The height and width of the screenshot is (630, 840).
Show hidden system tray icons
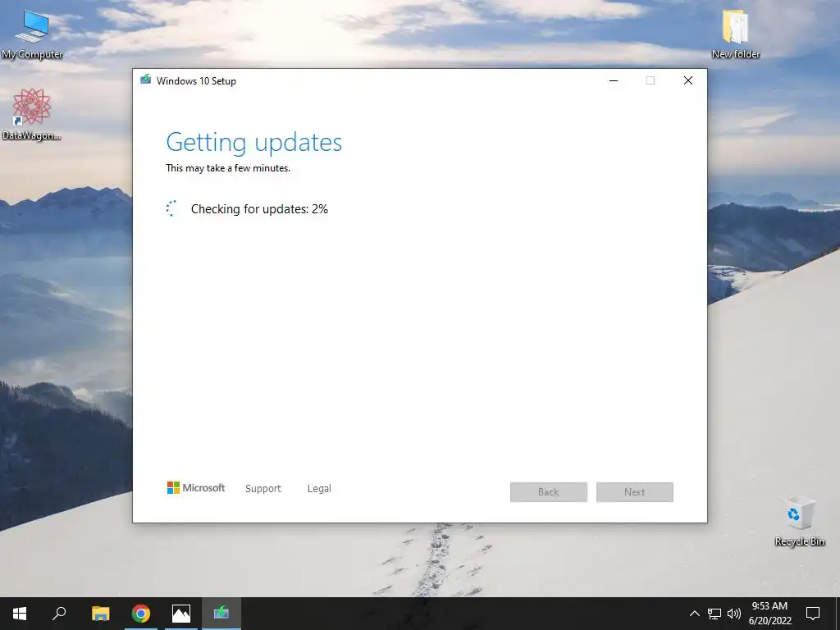tap(694, 614)
